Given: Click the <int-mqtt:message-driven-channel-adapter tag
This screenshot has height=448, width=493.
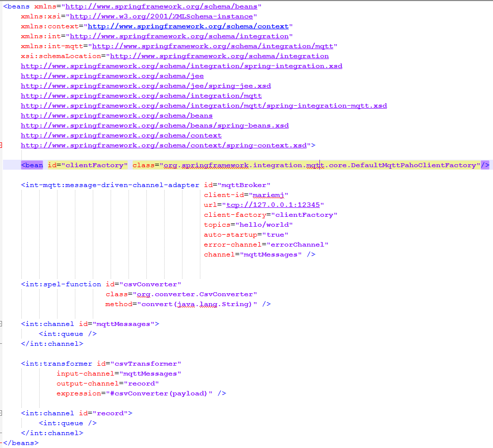Looking at the screenshot, I should 110,185.
